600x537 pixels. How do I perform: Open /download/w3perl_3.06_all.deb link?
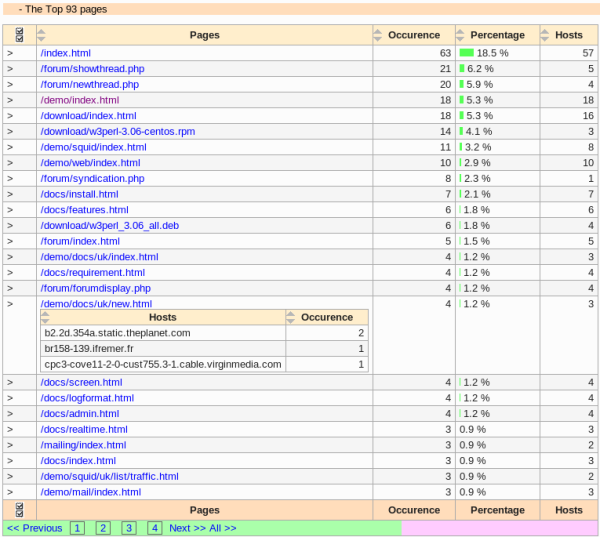(x=109, y=226)
